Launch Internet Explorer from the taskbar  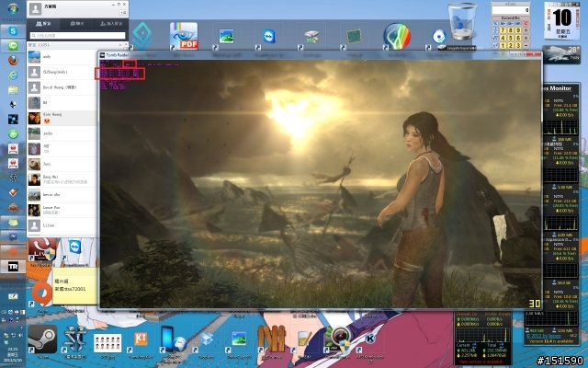pyautogui.click(x=13, y=75)
